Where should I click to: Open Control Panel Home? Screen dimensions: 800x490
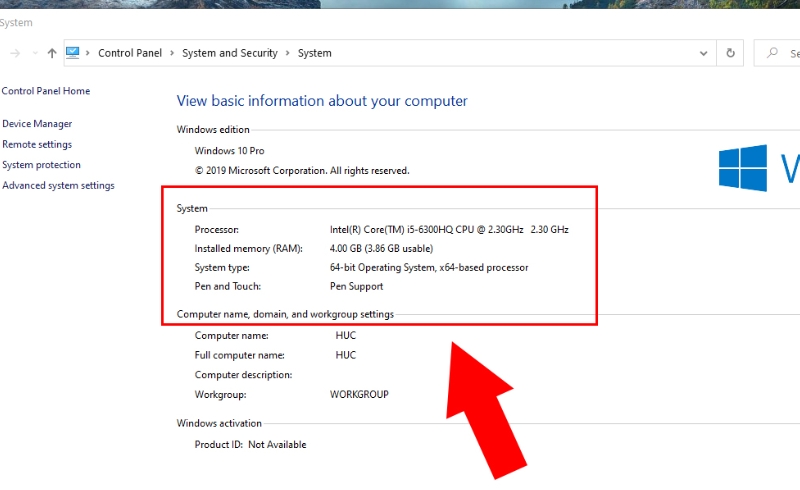pos(46,91)
